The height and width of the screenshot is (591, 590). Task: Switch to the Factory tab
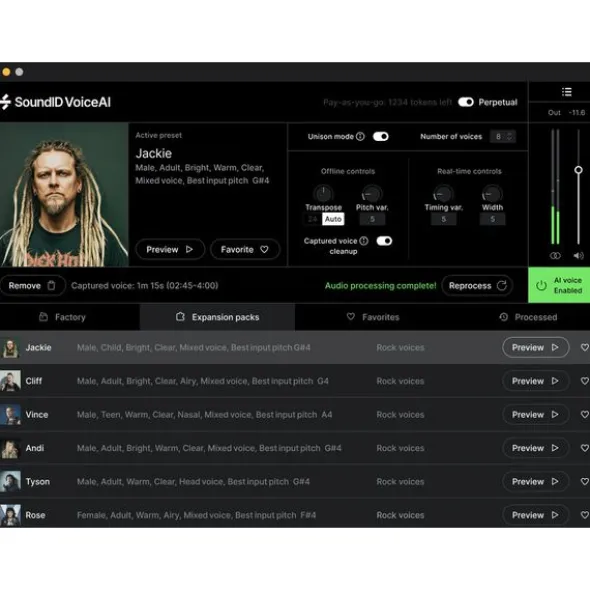click(x=70, y=317)
